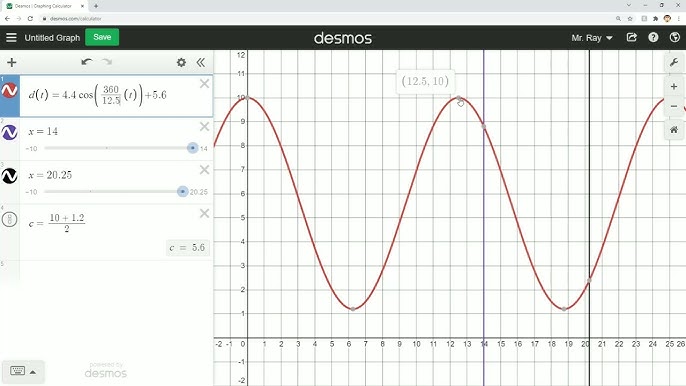Open the language globe icon

coord(675,38)
